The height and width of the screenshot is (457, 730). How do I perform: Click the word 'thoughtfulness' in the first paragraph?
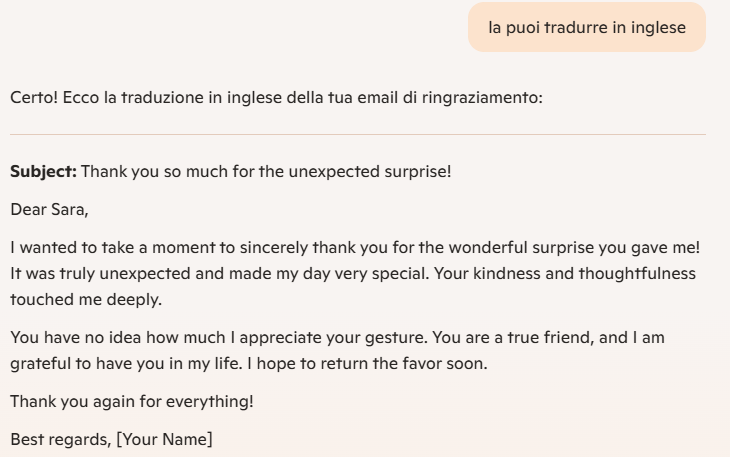coord(637,274)
